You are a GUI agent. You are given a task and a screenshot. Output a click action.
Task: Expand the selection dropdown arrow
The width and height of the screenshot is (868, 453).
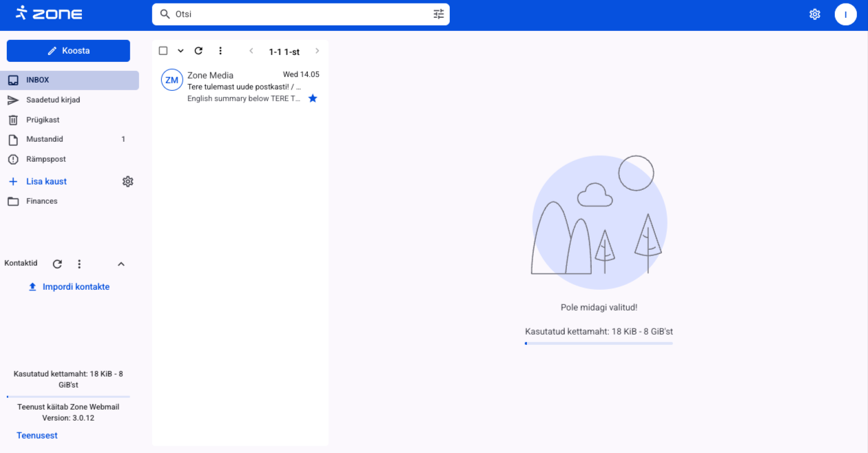coord(180,51)
